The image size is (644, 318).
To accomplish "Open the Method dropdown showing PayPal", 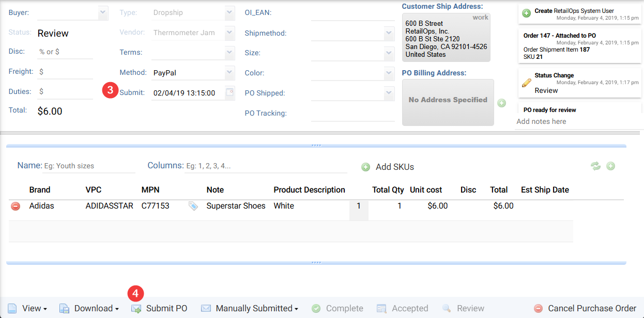I will (x=229, y=73).
